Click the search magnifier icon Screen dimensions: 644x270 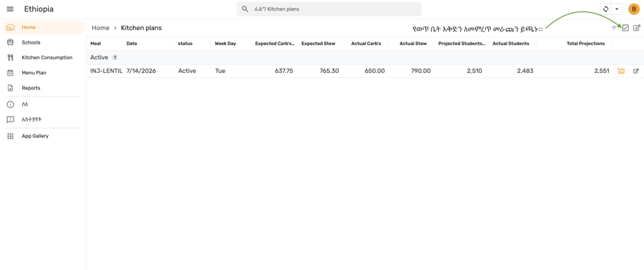point(245,9)
